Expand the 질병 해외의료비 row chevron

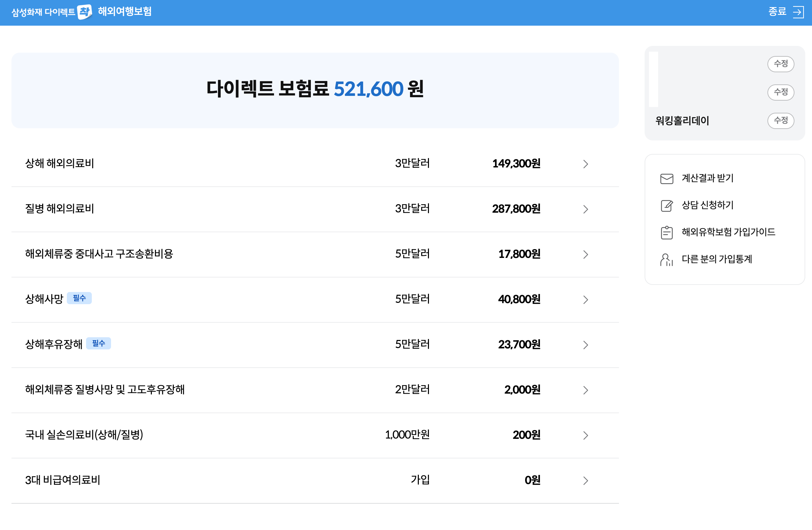586,209
